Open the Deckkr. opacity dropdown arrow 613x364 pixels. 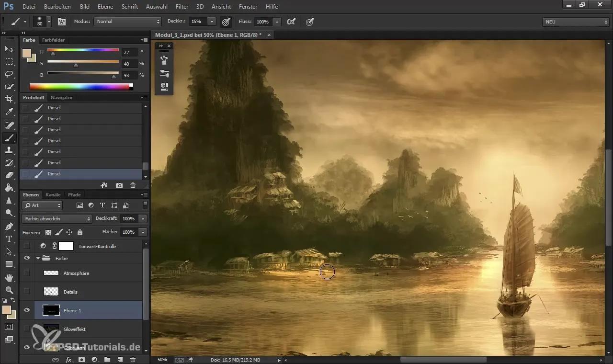pos(212,22)
